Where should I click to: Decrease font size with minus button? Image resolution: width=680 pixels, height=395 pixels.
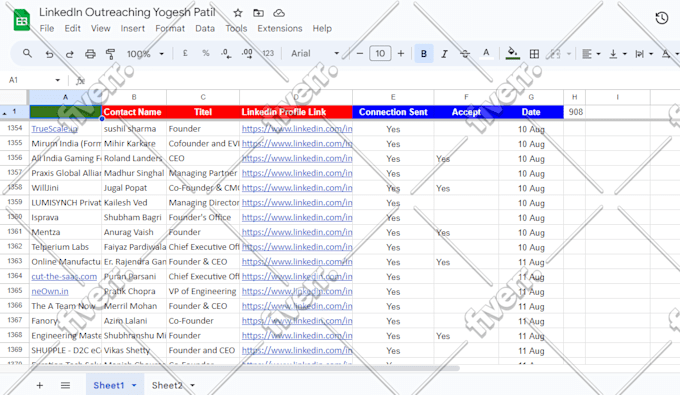[360, 53]
